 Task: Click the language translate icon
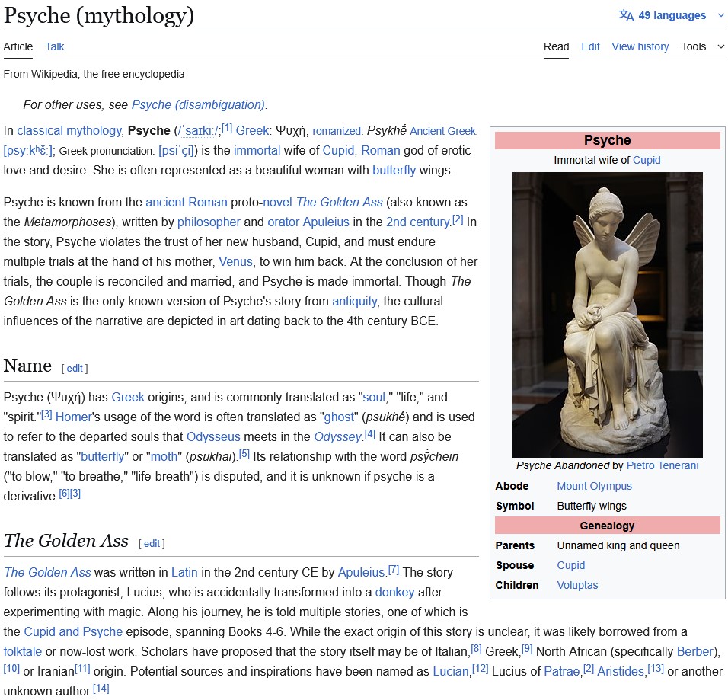(x=626, y=15)
